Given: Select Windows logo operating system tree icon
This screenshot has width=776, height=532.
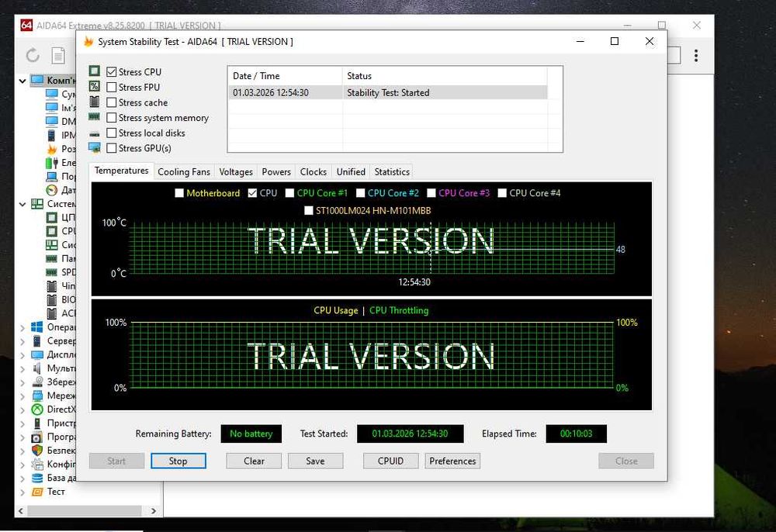Looking at the screenshot, I should (37, 327).
